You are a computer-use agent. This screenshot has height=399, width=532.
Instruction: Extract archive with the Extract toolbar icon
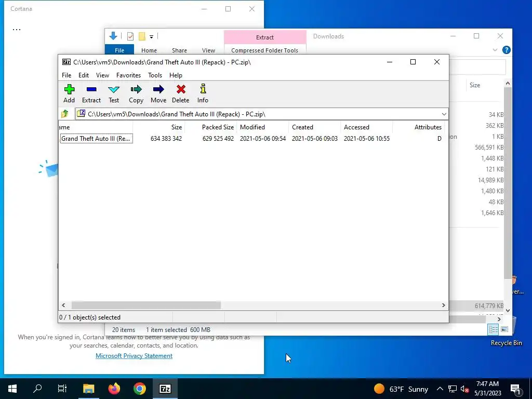click(x=91, y=94)
